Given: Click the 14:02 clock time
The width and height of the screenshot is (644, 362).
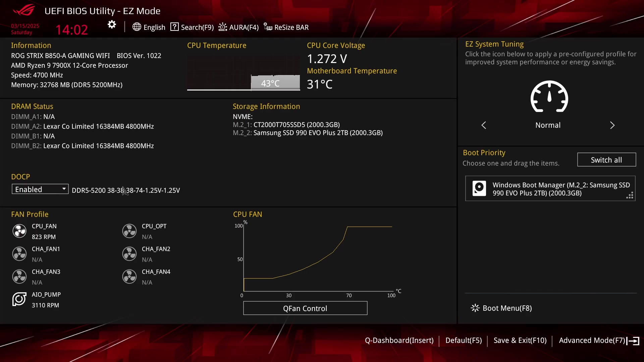Looking at the screenshot, I should point(71,29).
